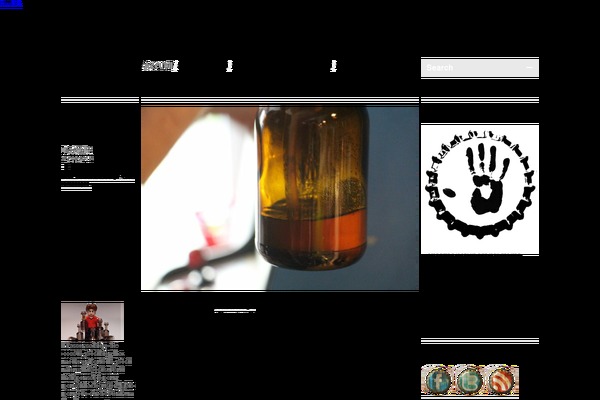Select the third navigation menu separator item
The image size is (600, 400).
(x=333, y=66)
